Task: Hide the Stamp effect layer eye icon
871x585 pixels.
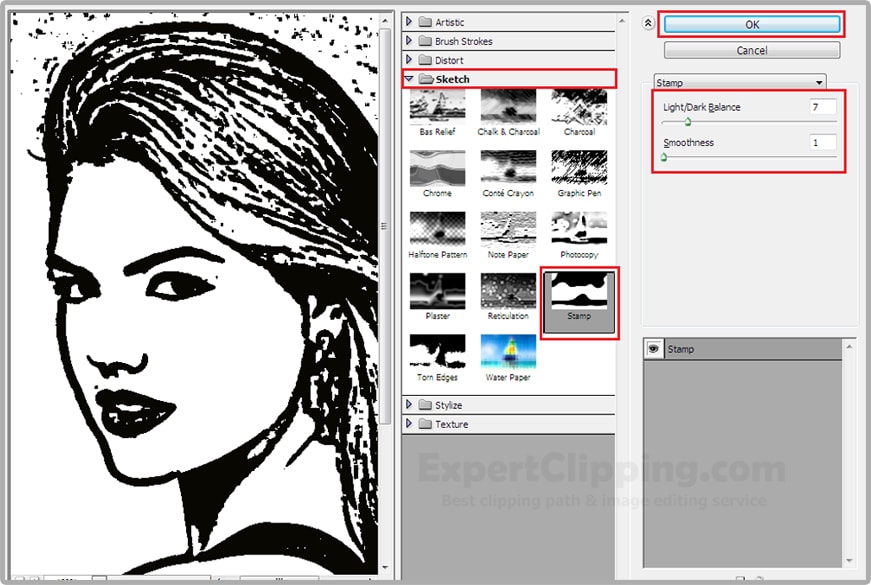Action: tap(654, 349)
